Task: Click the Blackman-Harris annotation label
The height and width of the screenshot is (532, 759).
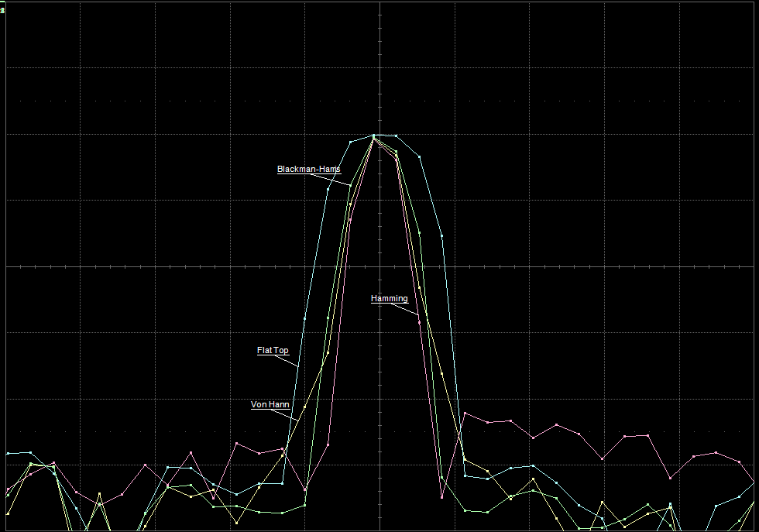Action: pos(308,169)
